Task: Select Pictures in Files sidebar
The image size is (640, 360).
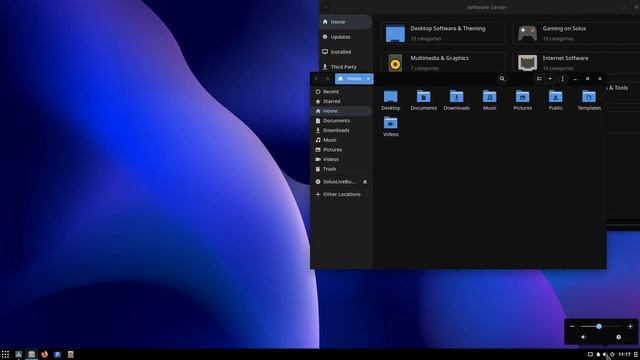Action: [x=342, y=150]
